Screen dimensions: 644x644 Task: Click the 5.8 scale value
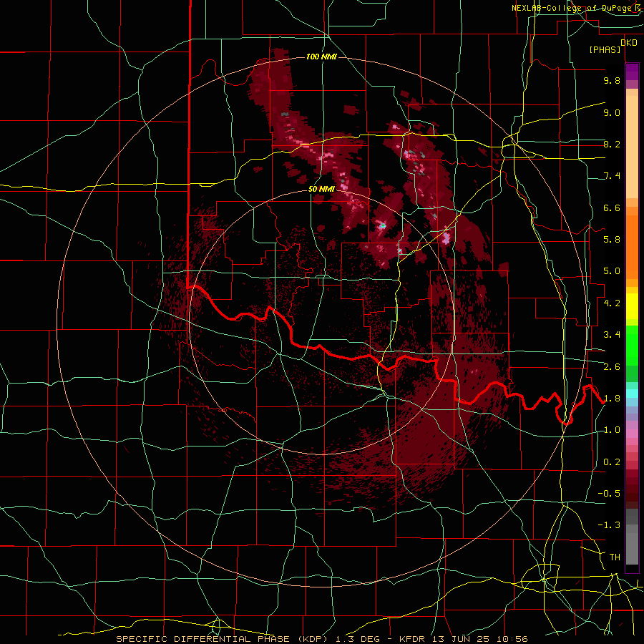point(612,240)
